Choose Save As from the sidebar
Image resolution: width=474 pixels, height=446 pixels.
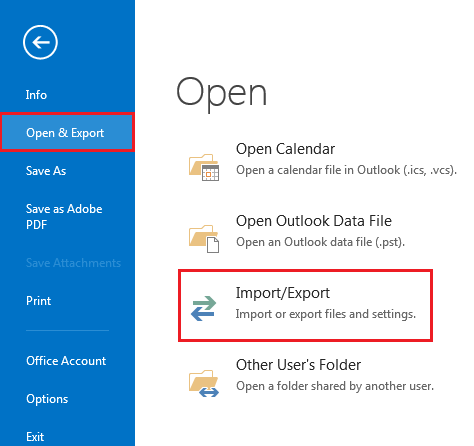coord(46,171)
